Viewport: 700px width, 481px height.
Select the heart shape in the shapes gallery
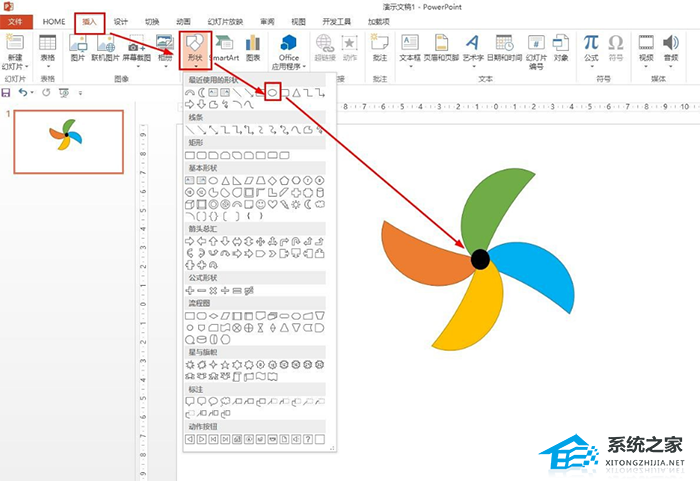[x=272, y=205]
